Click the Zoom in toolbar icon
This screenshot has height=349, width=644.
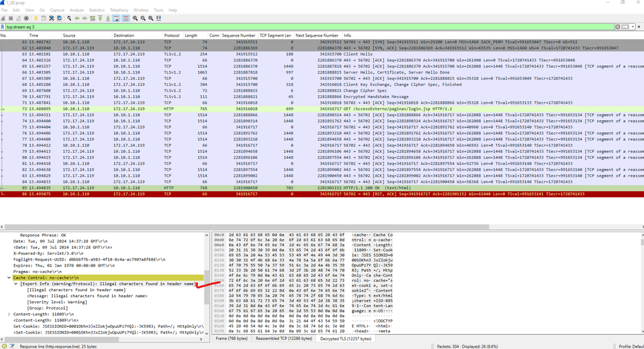coord(135,18)
